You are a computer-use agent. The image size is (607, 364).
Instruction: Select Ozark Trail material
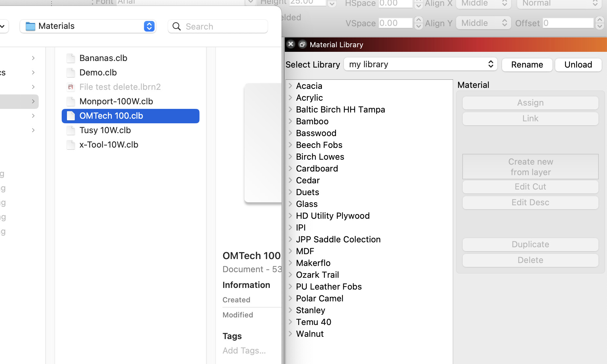[317, 275]
